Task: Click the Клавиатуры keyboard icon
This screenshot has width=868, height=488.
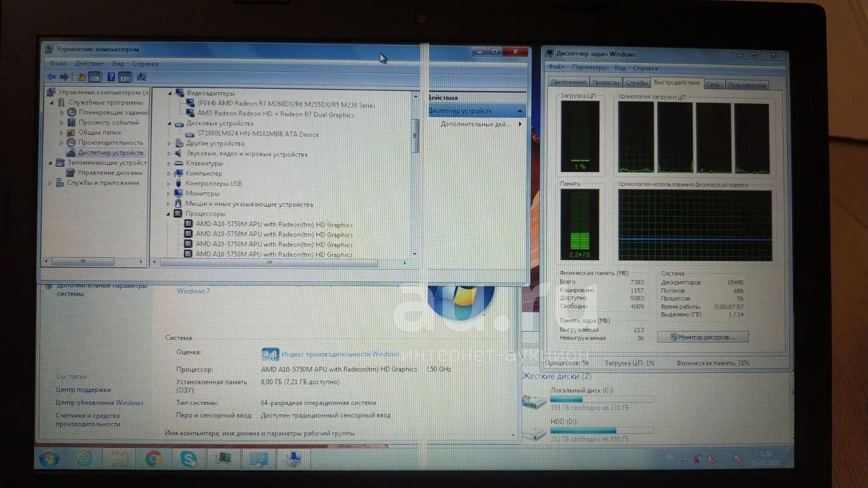Action: (178, 163)
